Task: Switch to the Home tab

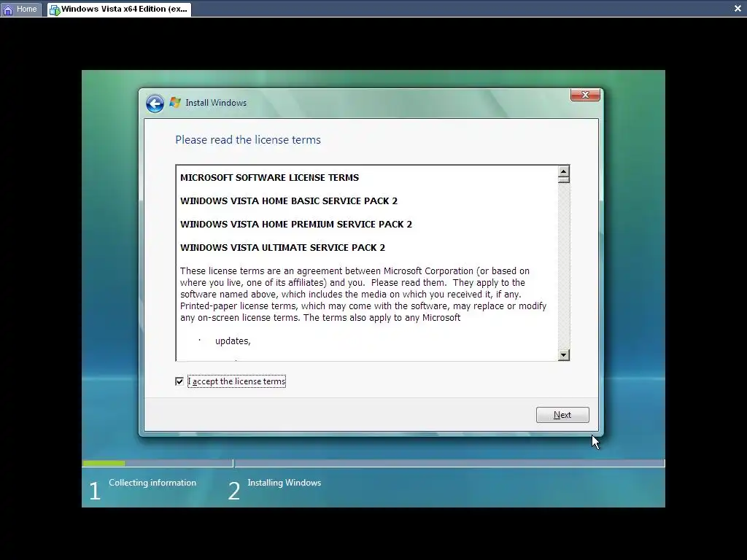Action: click(x=21, y=9)
